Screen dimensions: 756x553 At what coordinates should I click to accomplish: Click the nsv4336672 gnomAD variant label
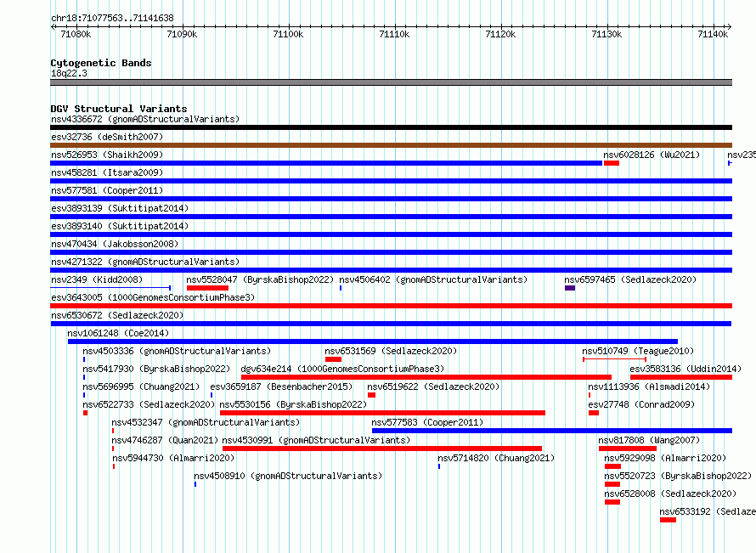[x=145, y=119]
